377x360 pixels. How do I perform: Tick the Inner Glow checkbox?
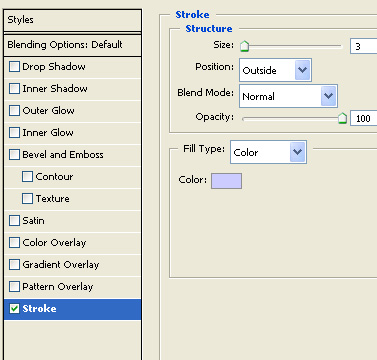pos(14,133)
